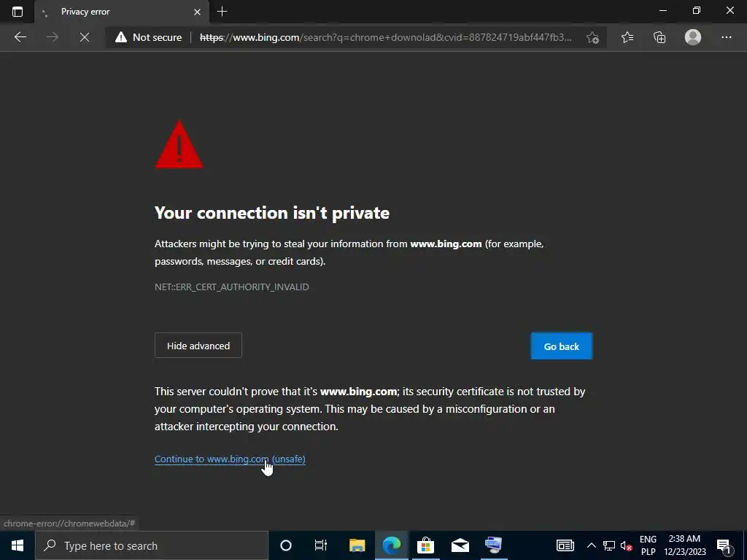This screenshot has height=560, width=747.
Task: Open the Collections icon
Action: tap(659, 37)
